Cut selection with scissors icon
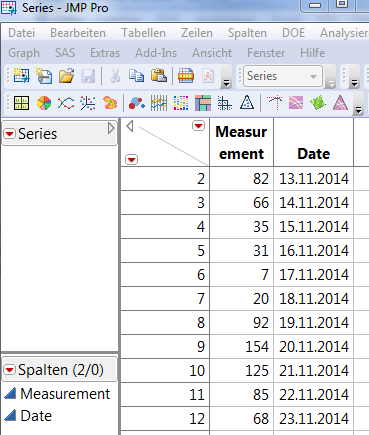369x435 pixels. tap(115, 76)
